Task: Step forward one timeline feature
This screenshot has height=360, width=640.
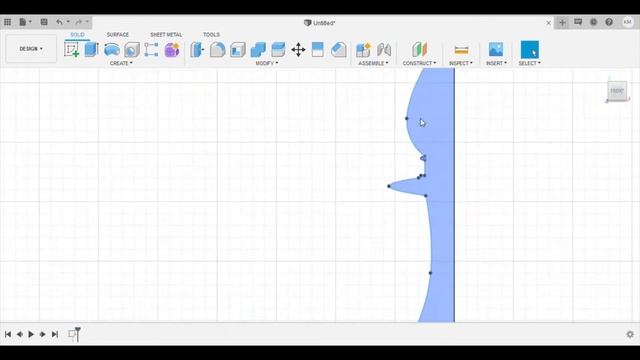Action: click(42, 334)
